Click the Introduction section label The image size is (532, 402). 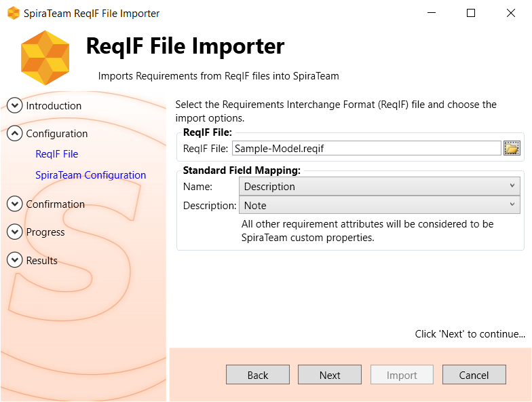[54, 106]
